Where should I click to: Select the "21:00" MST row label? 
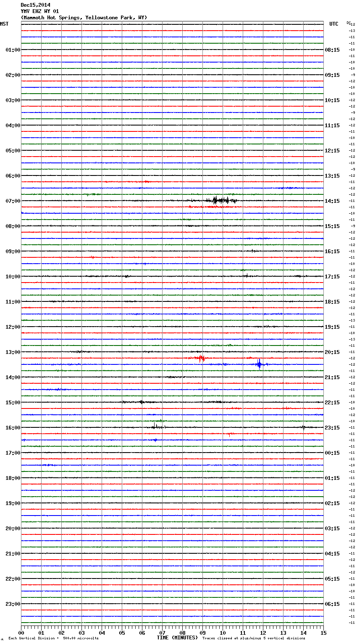(13, 554)
